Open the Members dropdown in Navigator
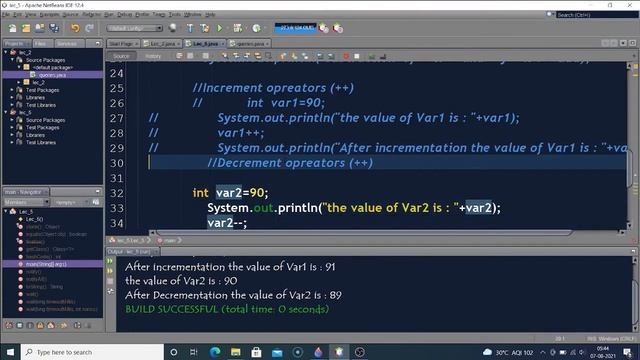The height and width of the screenshot is (360, 640). [27, 202]
